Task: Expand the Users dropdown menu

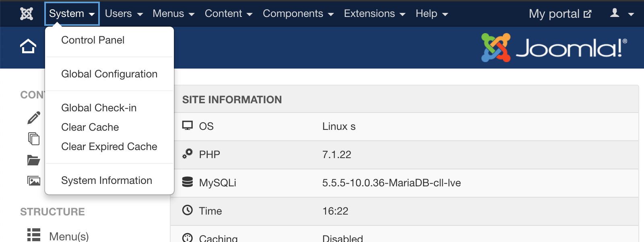Action: pyautogui.click(x=124, y=14)
